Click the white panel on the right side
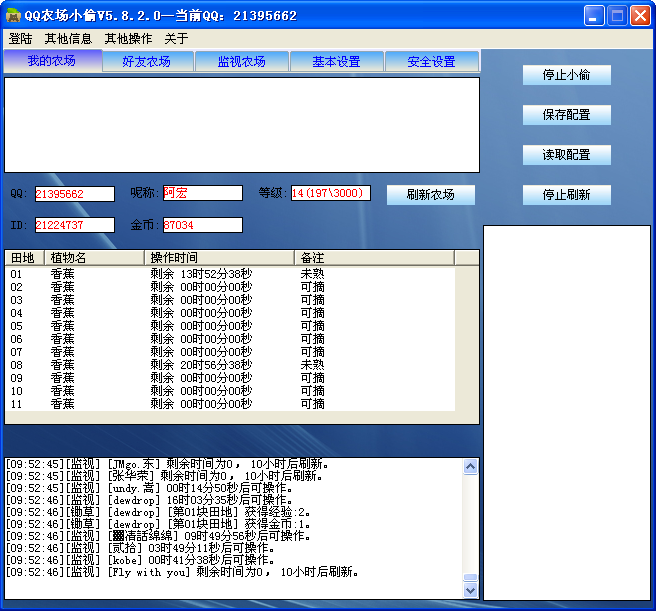Screen dimensions: 656x611 tap(567, 413)
